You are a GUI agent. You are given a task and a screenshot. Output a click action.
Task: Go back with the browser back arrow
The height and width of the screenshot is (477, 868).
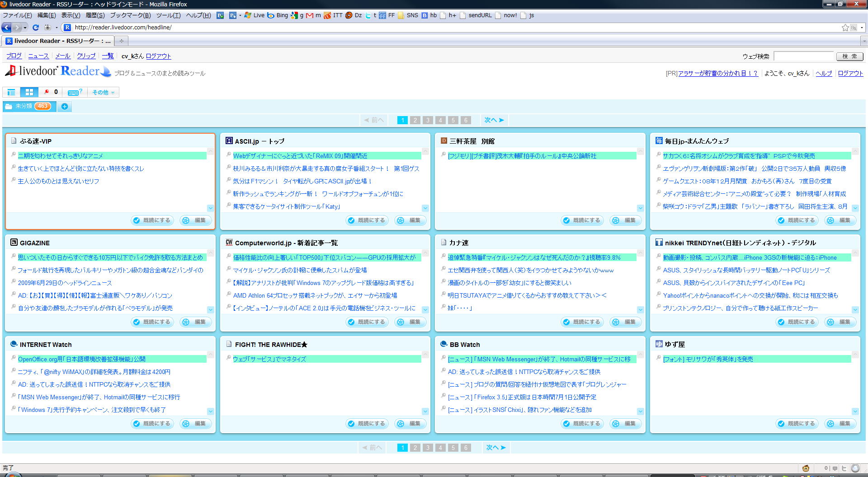click(6, 28)
